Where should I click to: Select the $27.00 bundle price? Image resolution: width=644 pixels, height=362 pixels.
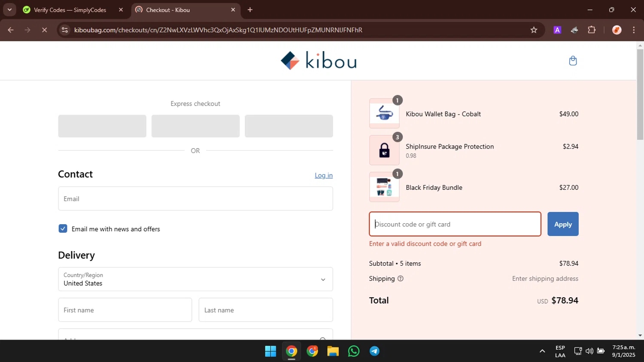click(x=569, y=188)
